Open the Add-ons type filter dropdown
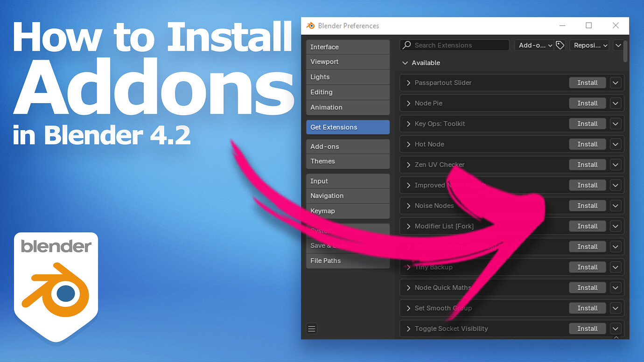The width and height of the screenshot is (644, 362). click(534, 45)
